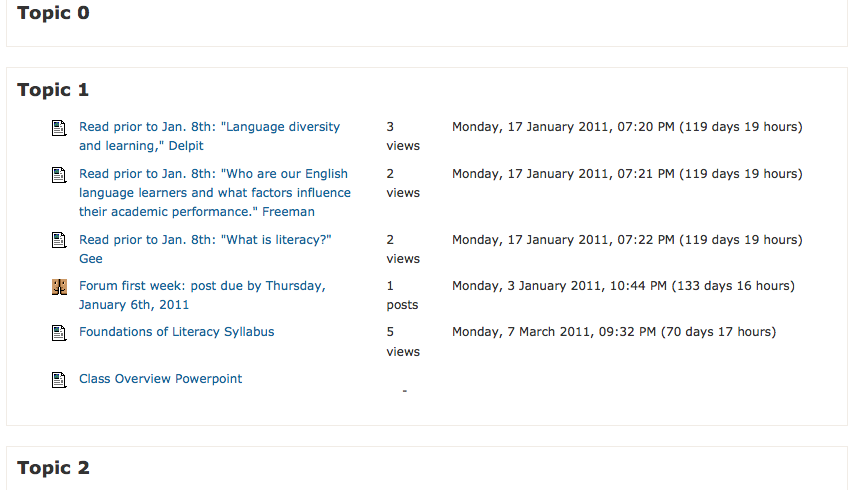
Task: Click the document icon beside the Gee reading
Action: [59, 240]
